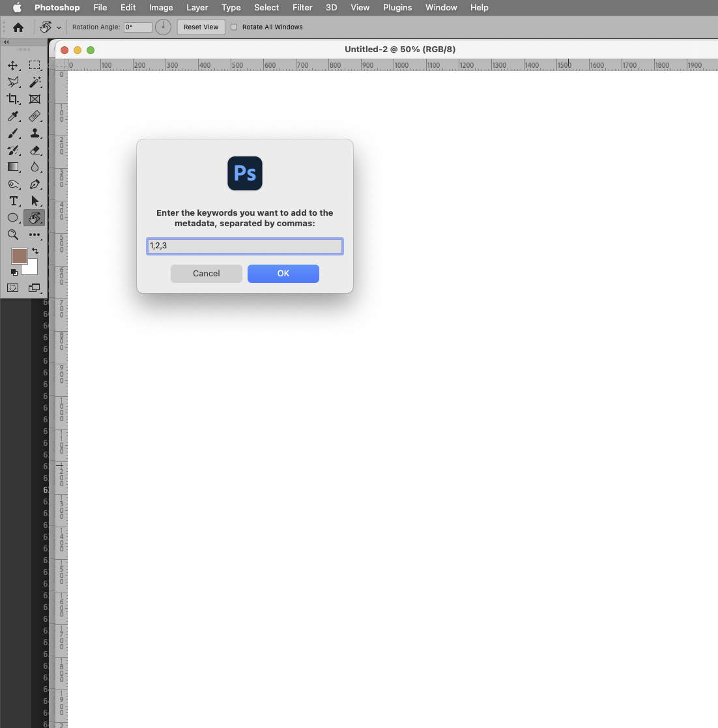Enable the Rotate All Windows checkbox
The image size is (718, 728).
point(235,27)
